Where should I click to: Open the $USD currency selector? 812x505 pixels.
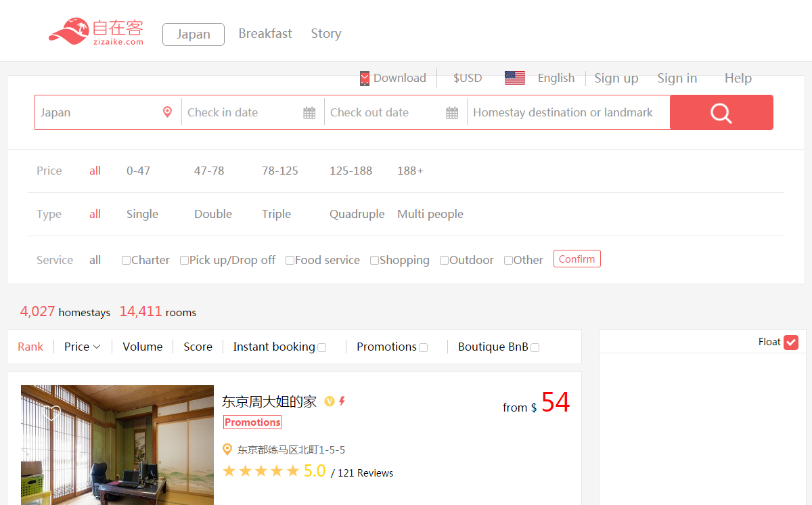468,78
